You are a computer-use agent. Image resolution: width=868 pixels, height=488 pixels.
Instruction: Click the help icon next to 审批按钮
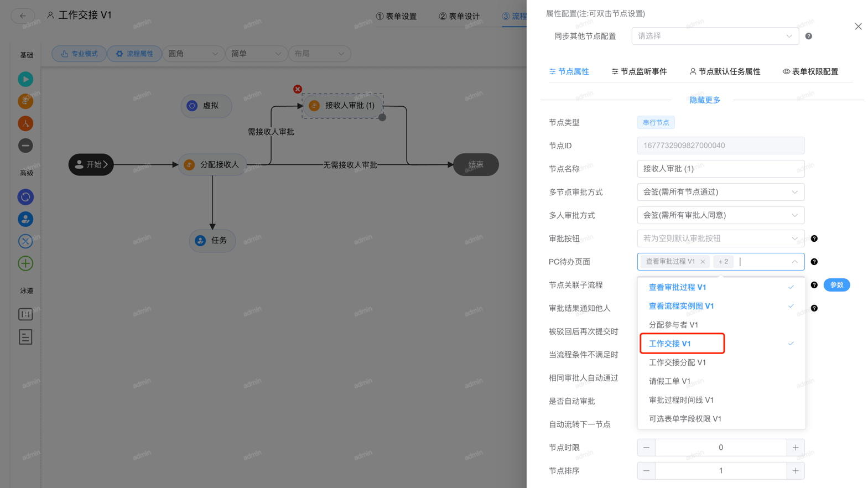click(814, 238)
